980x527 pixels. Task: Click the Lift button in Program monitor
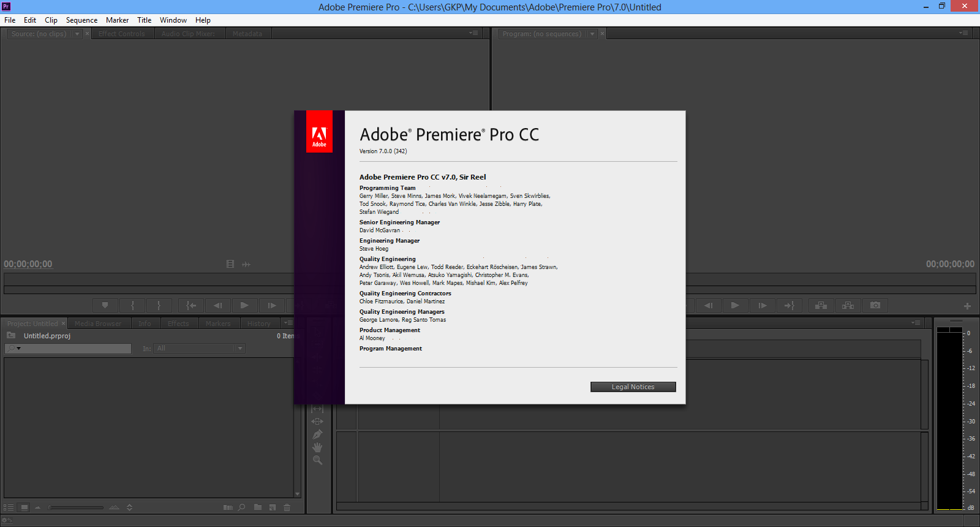821,305
